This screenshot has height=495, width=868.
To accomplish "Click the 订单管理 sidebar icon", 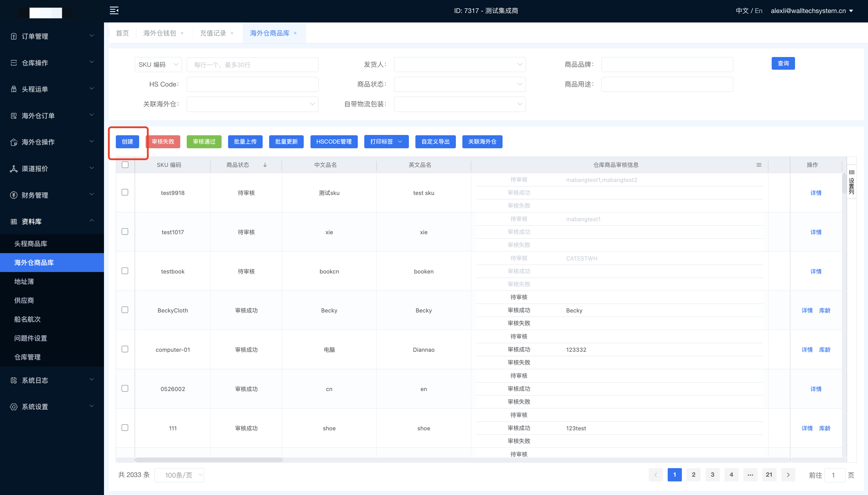I will [x=14, y=36].
